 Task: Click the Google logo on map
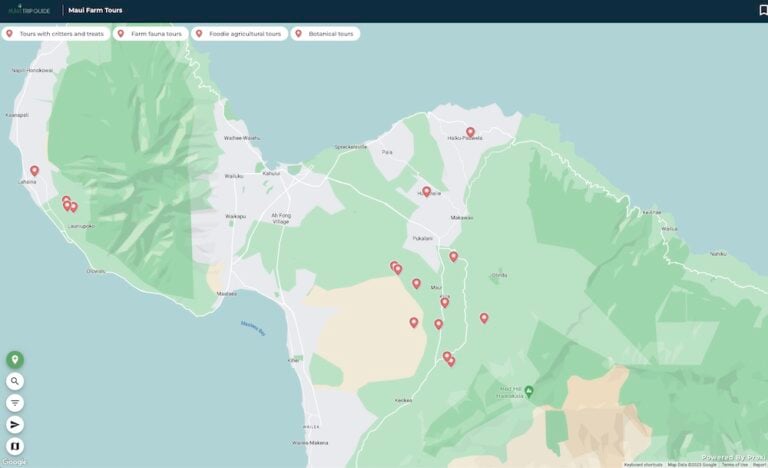click(x=14, y=462)
